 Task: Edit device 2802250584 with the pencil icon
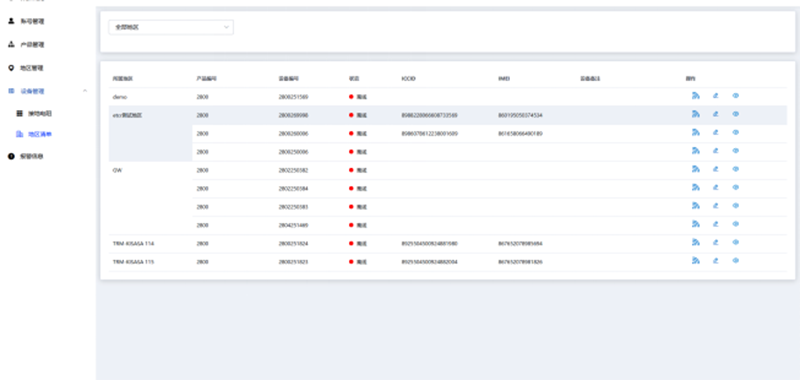715,188
